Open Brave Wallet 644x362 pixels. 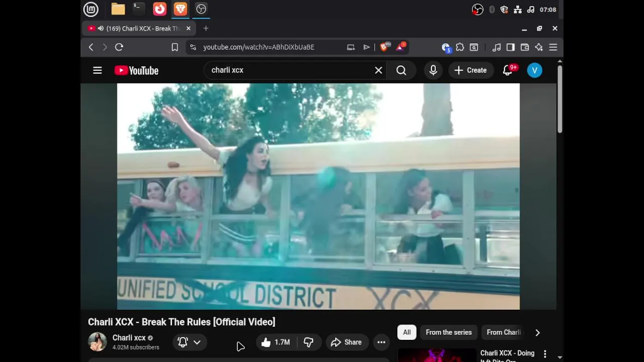click(525, 47)
